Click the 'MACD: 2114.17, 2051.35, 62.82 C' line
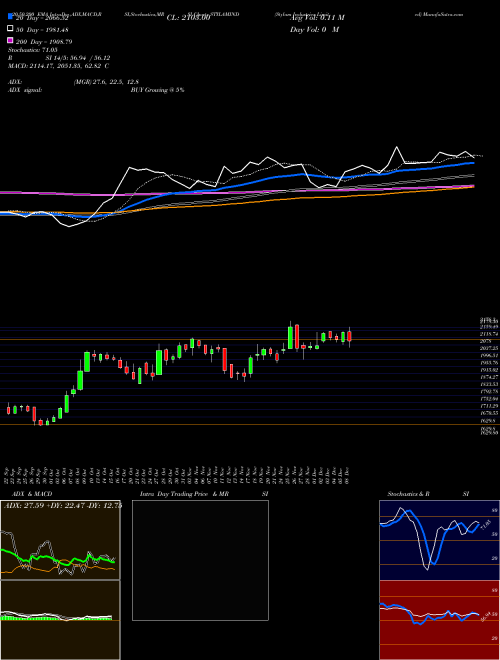This screenshot has height=660, width=500. coord(59,66)
